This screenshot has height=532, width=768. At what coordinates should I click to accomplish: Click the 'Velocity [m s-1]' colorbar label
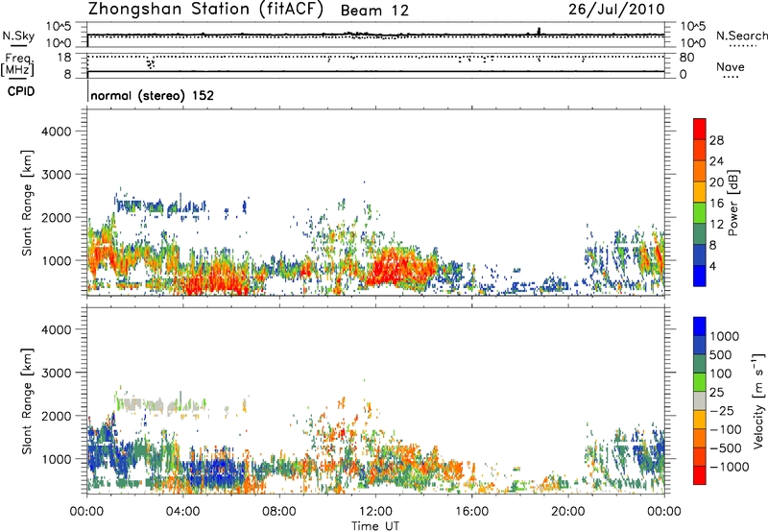point(758,400)
